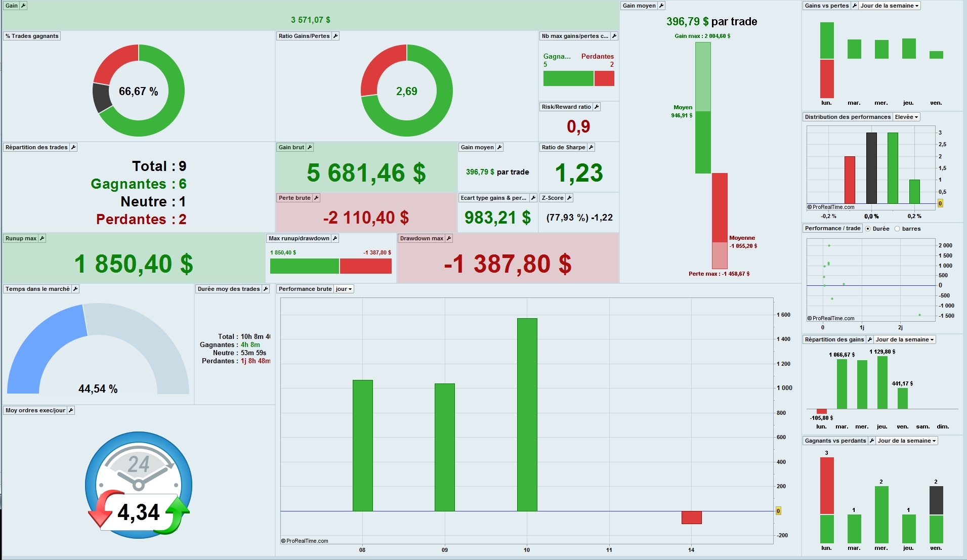Click wrench next to Drawdown max
967x560 pixels.
449,238
